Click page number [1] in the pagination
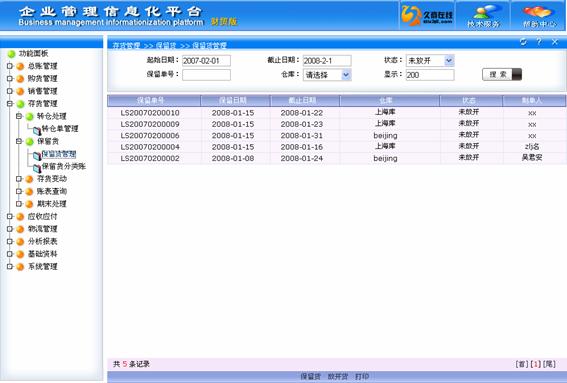 pyautogui.click(x=536, y=364)
